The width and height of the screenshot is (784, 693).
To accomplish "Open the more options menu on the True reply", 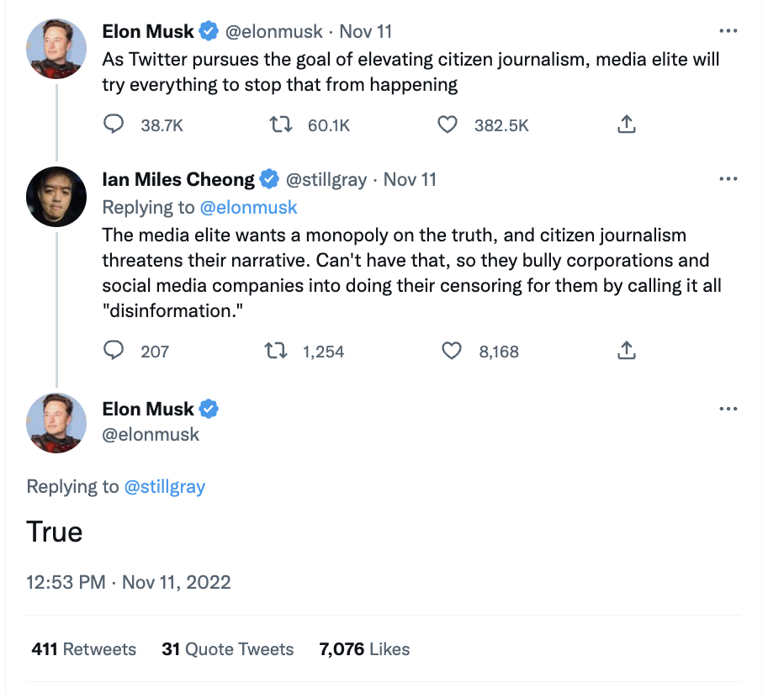I will click(x=728, y=408).
